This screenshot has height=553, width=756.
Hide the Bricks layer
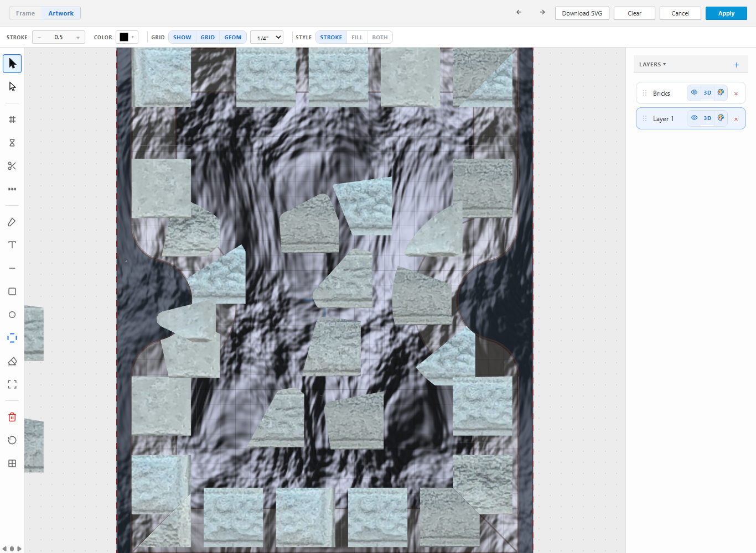(x=694, y=92)
